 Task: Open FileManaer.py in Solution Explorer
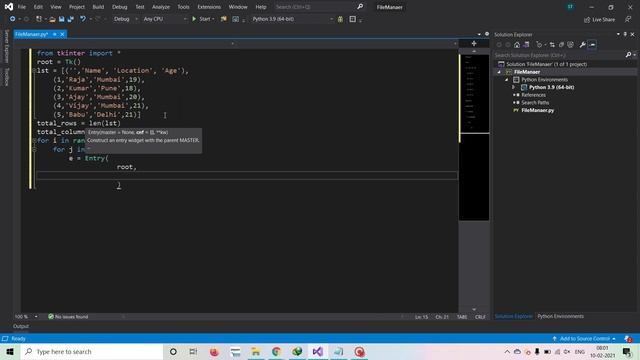tap(537, 111)
